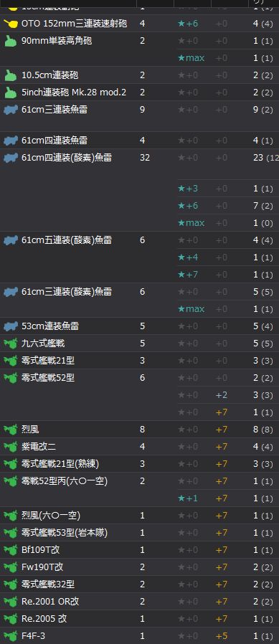The image size is (279, 644).
Task: Click the plane icon beside Re.2005 改
Action: tap(11, 619)
